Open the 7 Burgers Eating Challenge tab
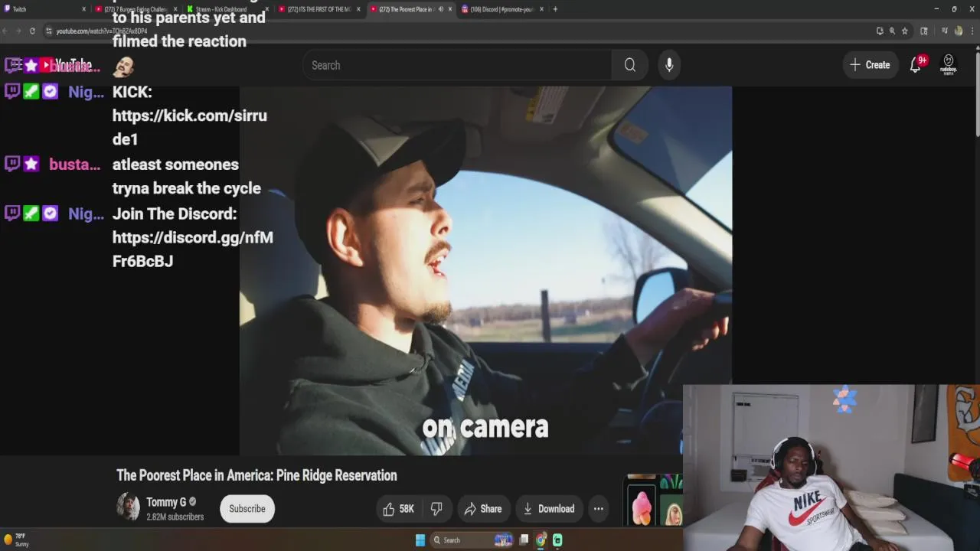This screenshot has height=551, width=980. click(136, 9)
